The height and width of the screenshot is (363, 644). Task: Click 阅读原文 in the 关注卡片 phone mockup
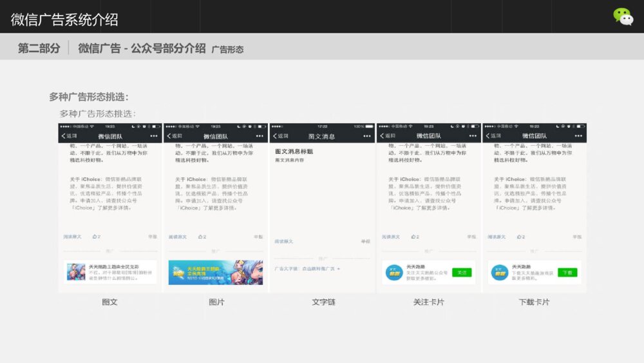(391, 237)
